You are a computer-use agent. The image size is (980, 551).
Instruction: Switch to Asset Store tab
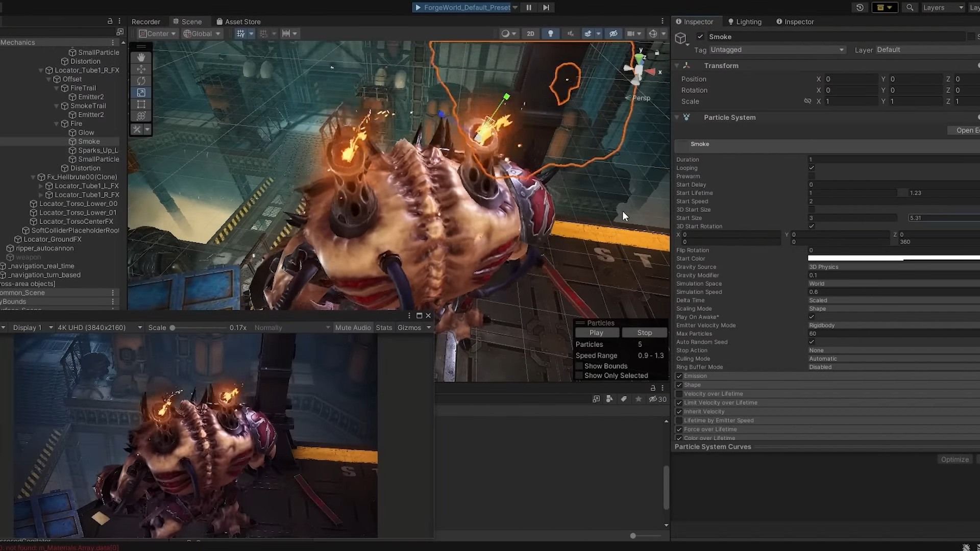point(238,21)
